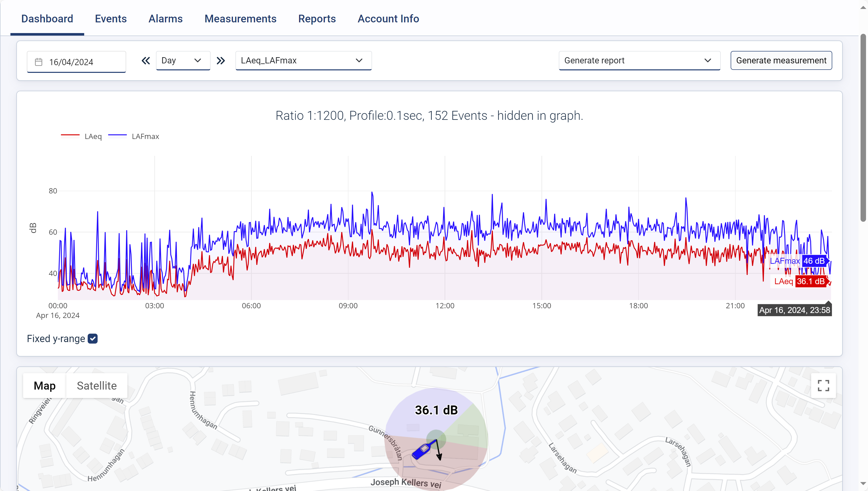The image size is (868, 491).
Task: Switch map to Satellite view
Action: 97,385
